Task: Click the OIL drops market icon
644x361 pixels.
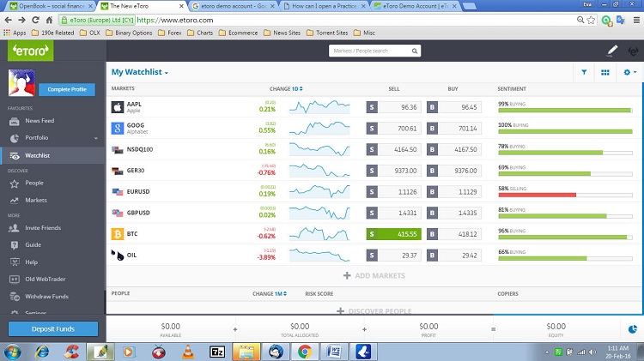Action: pyautogui.click(x=118, y=256)
